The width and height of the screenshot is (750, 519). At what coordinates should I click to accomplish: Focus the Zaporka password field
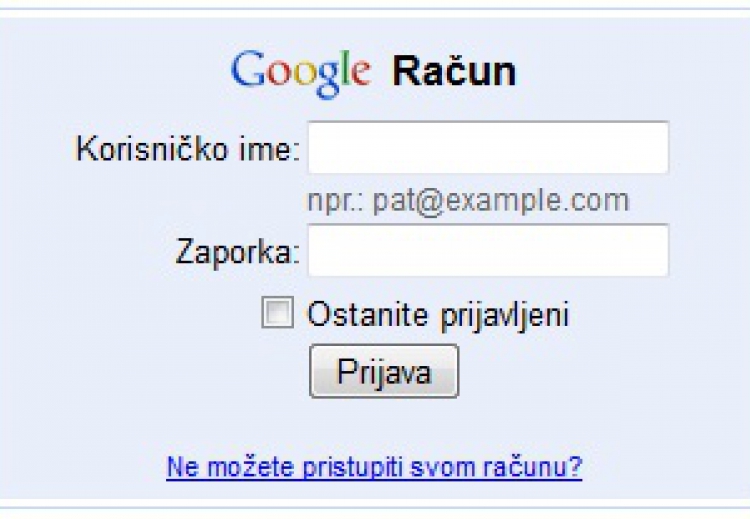(x=488, y=250)
